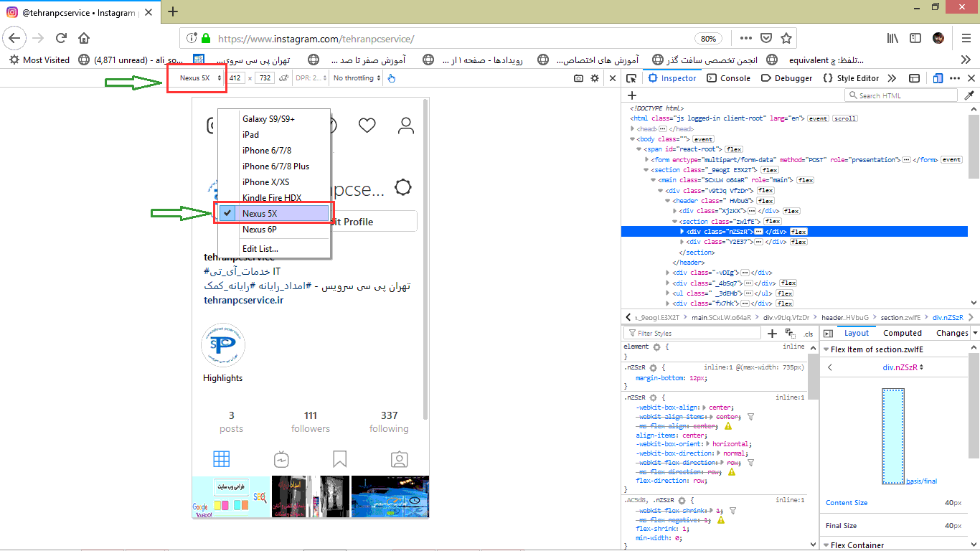The height and width of the screenshot is (551, 980).
Task: Rotate the viewport orientation
Action: click(x=284, y=78)
